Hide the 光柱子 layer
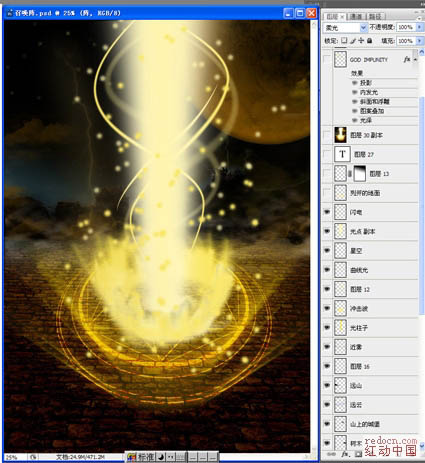This screenshot has height=463, width=425. click(327, 327)
